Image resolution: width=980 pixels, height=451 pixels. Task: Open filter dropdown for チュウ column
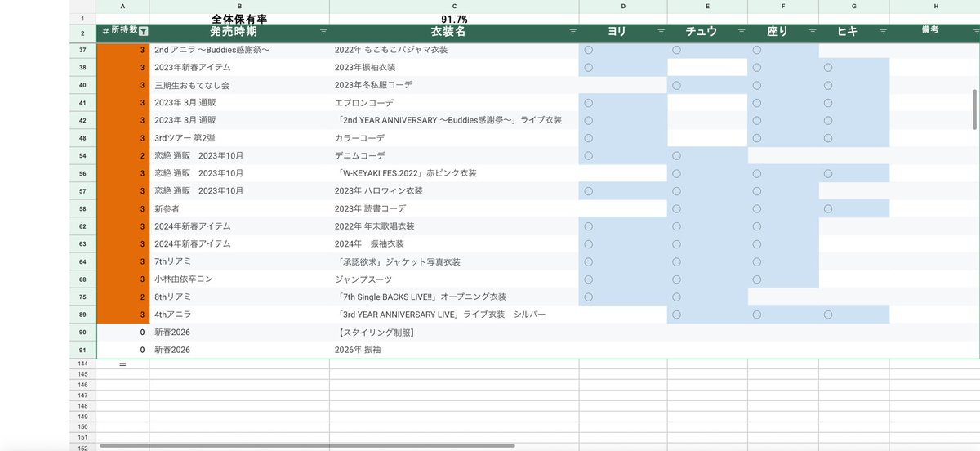tap(742, 31)
